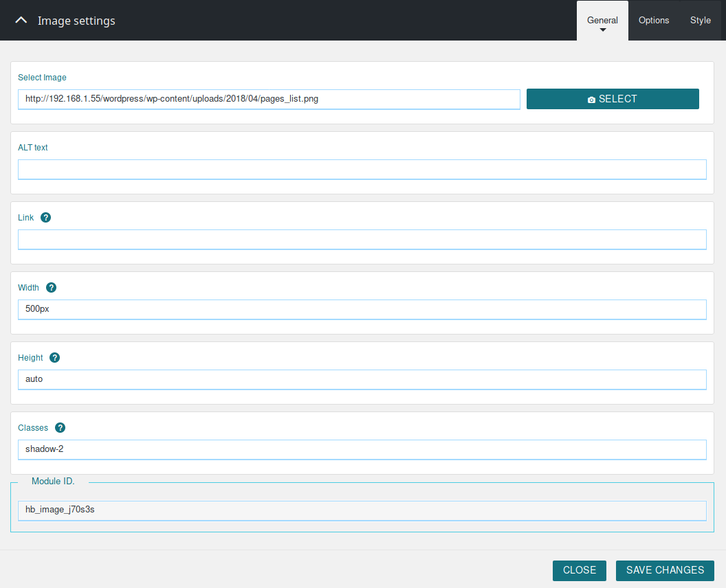Open the Width help tooltip
The image size is (726, 588).
(x=51, y=287)
